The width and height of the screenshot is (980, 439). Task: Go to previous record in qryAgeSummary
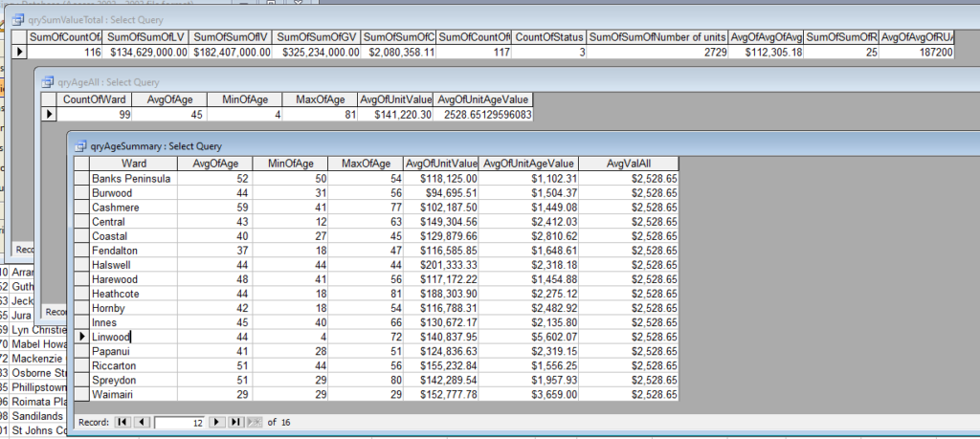coord(142,422)
